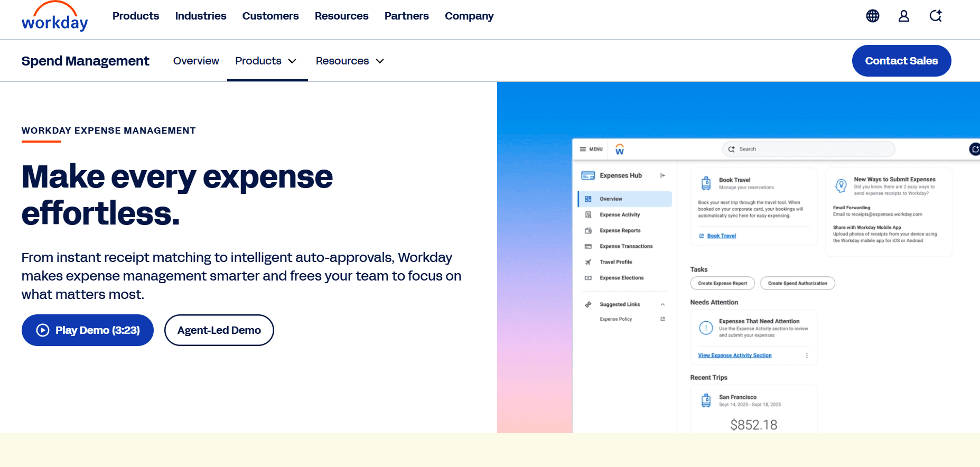Open the Partners top menu
Image resolution: width=980 pixels, height=467 pixels.
pos(407,16)
